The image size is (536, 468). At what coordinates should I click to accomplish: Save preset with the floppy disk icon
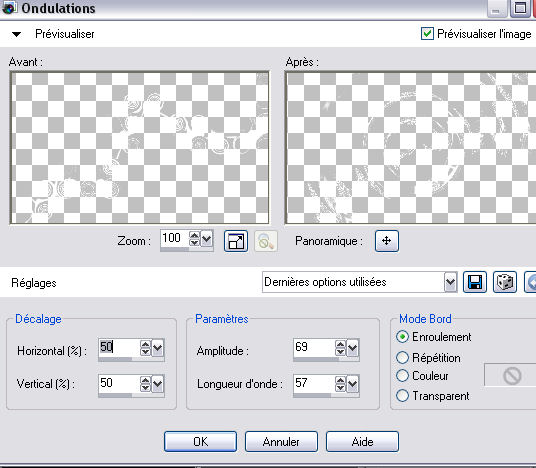click(475, 282)
